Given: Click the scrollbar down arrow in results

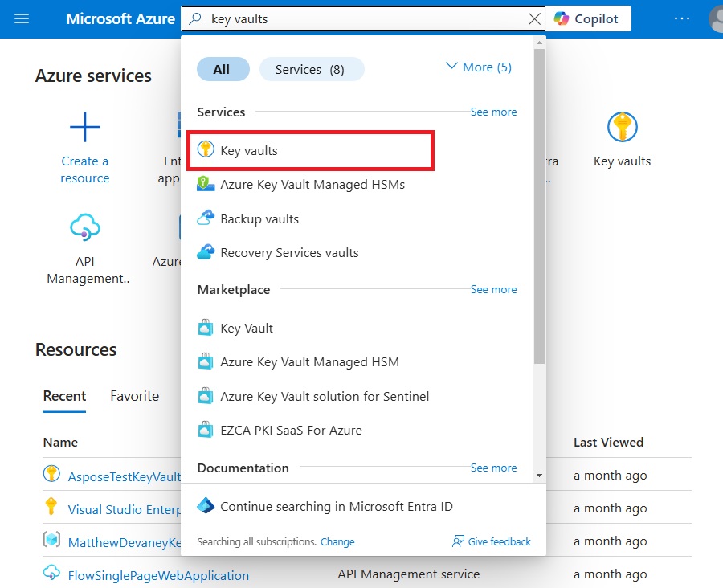Looking at the screenshot, I should point(539,476).
